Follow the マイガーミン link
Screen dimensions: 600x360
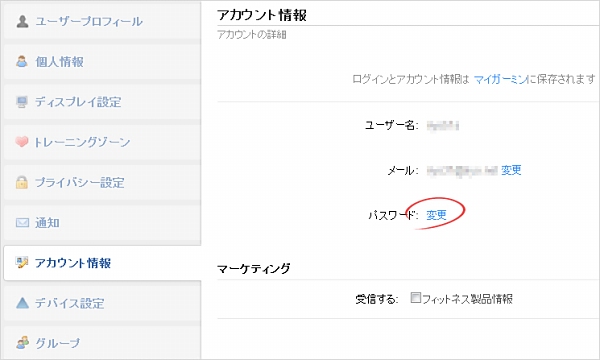pos(501,79)
